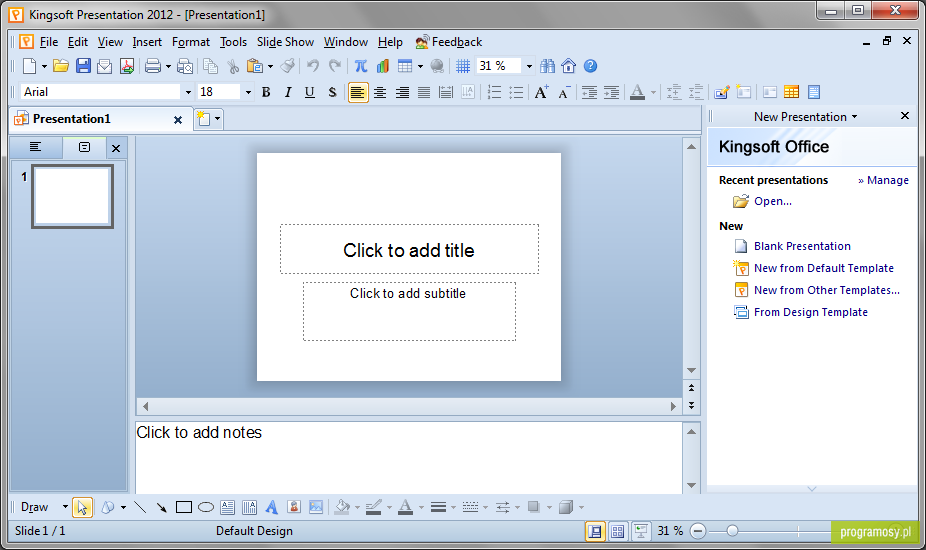Increase font size icon

tap(541, 92)
